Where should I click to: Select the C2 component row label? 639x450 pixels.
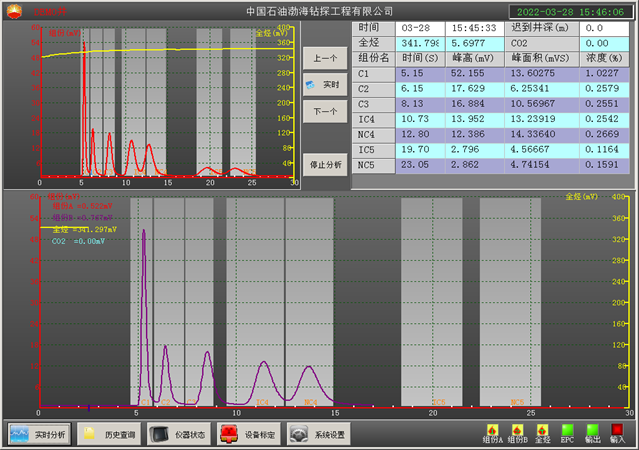point(374,89)
